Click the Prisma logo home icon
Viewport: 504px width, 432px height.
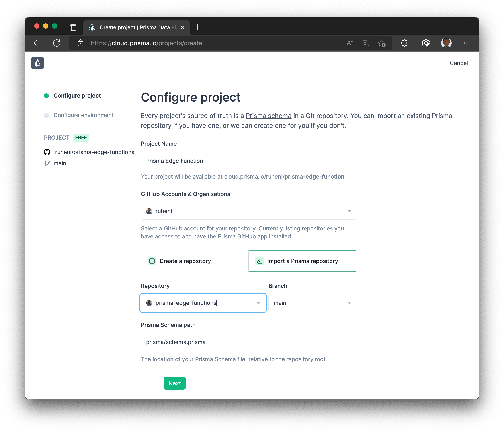tap(37, 63)
